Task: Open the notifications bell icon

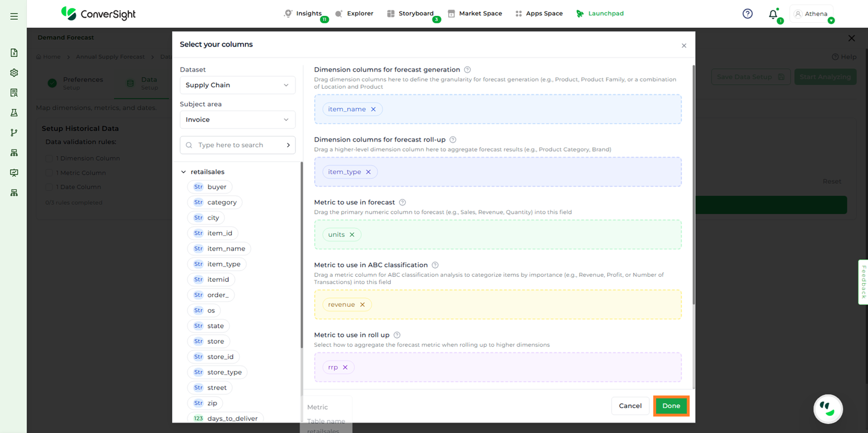Action: [x=773, y=14]
